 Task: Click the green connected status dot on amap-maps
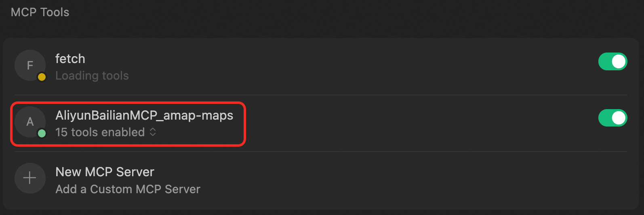(x=42, y=133)
